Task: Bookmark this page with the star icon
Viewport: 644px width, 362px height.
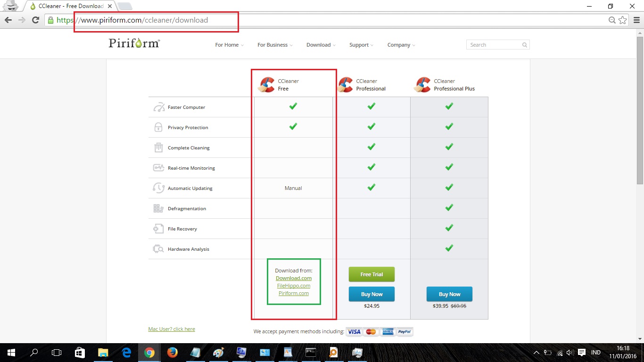Action: point(623,20)
